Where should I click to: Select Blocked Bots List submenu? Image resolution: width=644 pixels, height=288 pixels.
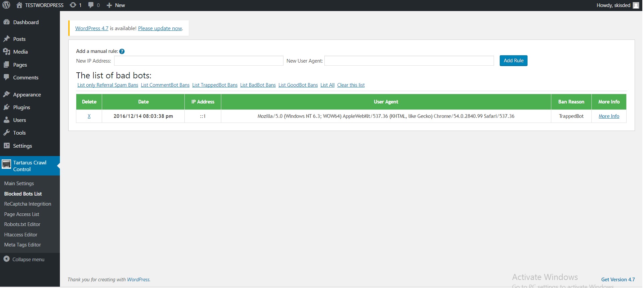(x=23, y=194)
